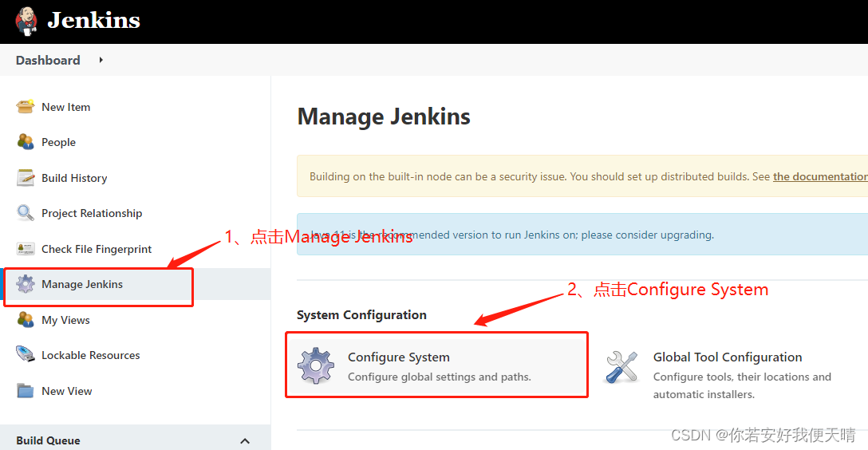868x450 pixels.
Task: Collapse the Build Queue panel chevron
Action: point(245,441)
